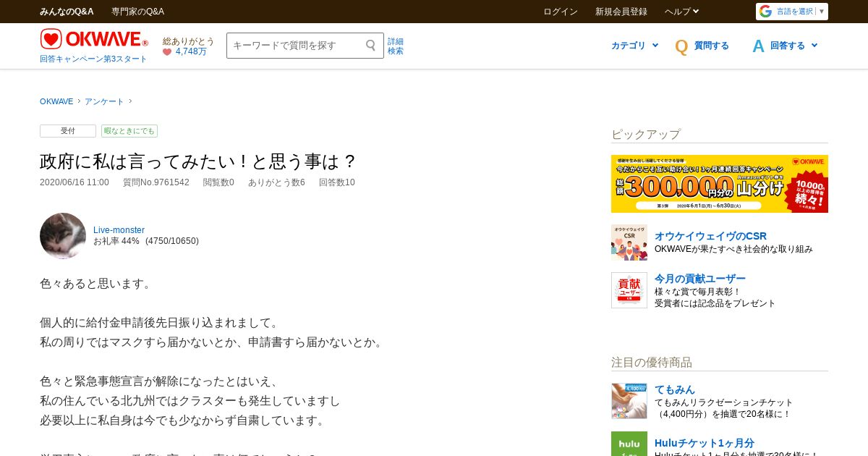The height and width of the screenshot is (456, 868).
Task: Open the オウケイウェイヴのCSR thumbnail image
Action: 629,242
